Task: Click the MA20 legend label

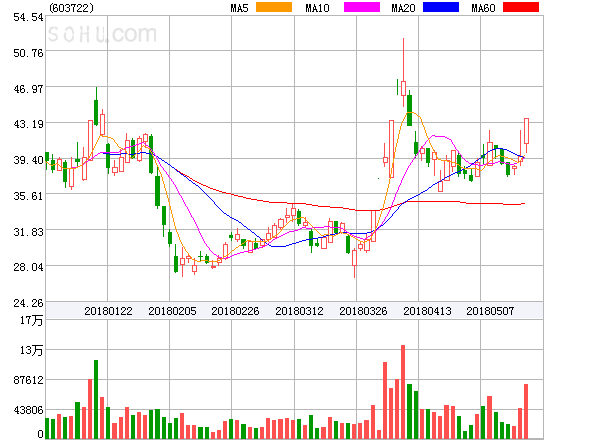Action: coord(403,8)
